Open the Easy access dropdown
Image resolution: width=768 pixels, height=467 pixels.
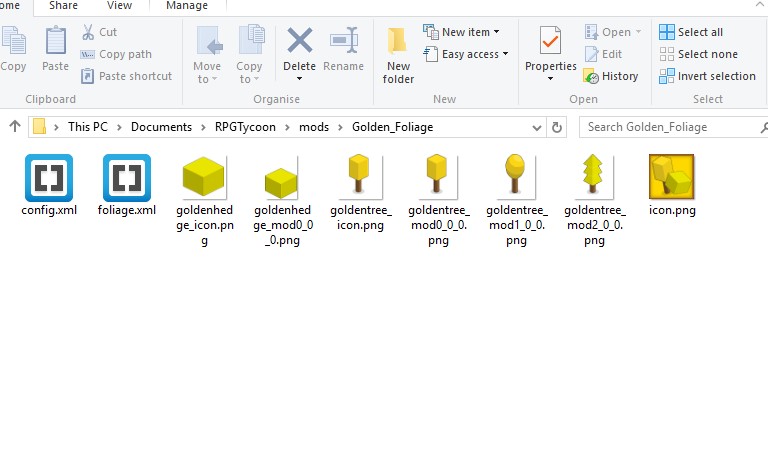pyautogui.click(x=466, y=54)
